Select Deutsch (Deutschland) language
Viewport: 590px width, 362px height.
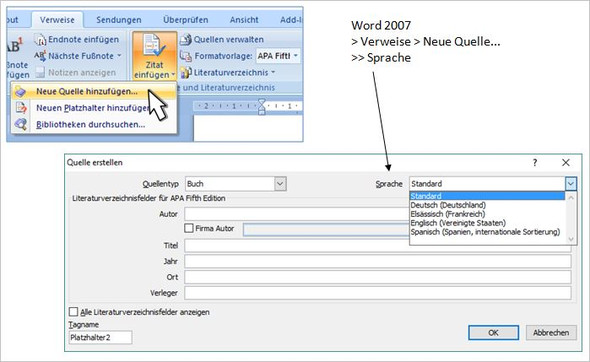tap(487, 205)
